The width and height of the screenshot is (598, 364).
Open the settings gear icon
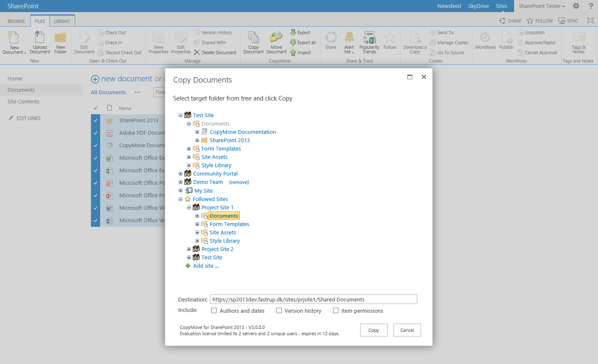(576, 6)
